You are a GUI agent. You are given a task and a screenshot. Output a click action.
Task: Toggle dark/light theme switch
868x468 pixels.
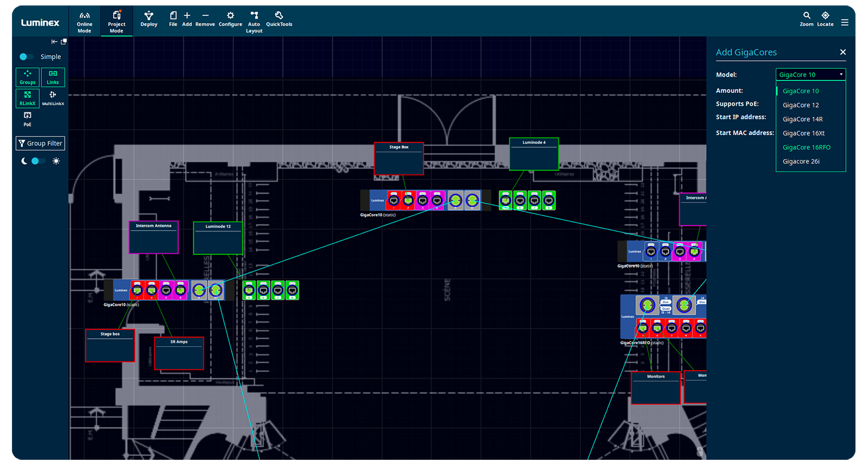click(37, 161)
